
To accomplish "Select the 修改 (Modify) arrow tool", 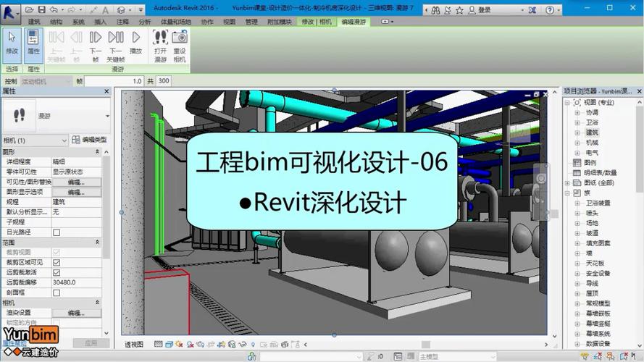I will (x=12, y=44).
